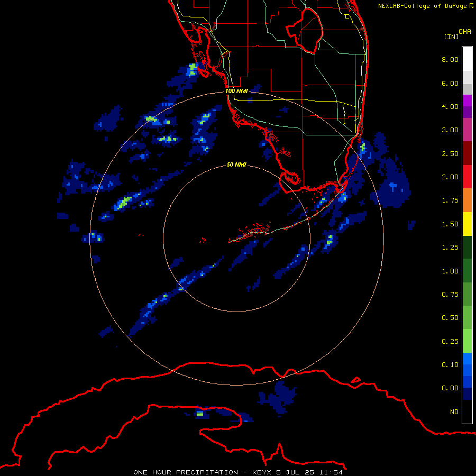Pick the darkest green swatch beside 1.25

pos(467,248)
